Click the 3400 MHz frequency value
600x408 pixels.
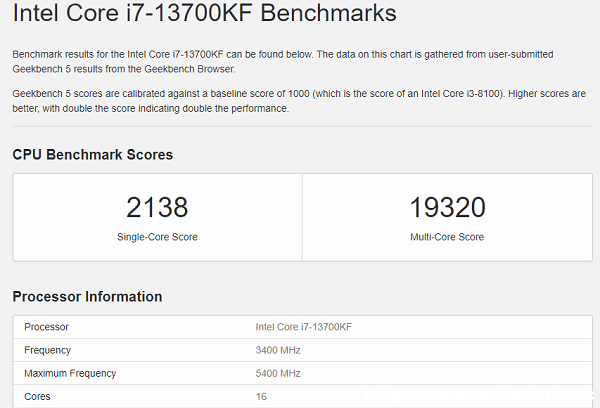(x=278, y=350)
